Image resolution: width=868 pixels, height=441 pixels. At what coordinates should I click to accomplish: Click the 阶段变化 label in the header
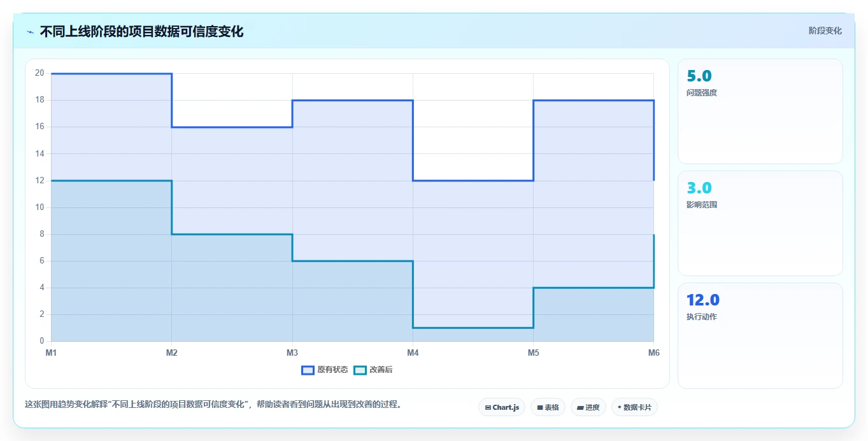coord(825,31)
